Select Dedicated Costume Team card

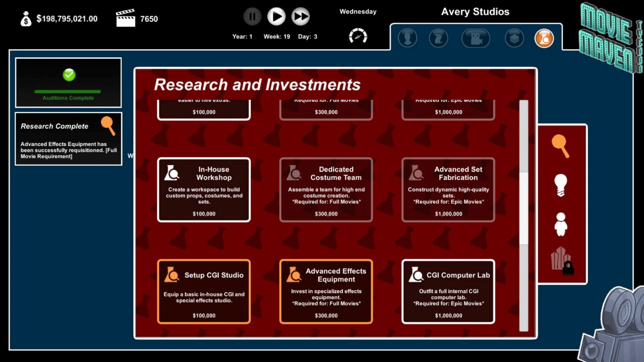[326, 190]
